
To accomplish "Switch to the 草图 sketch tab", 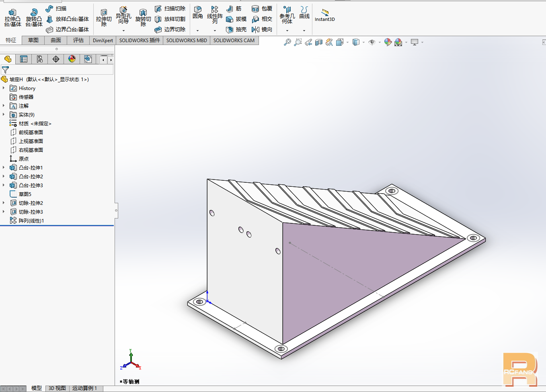I will pos(33,40).
